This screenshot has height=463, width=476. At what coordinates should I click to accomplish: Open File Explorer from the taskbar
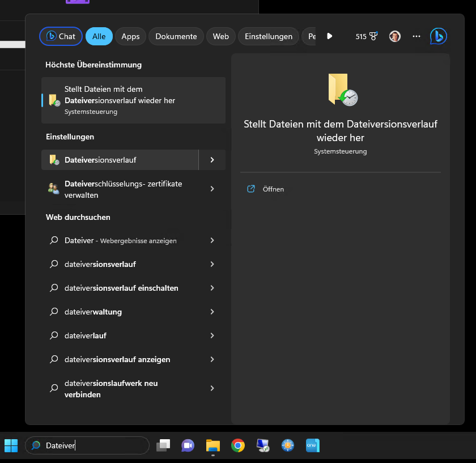click(213, 445)
